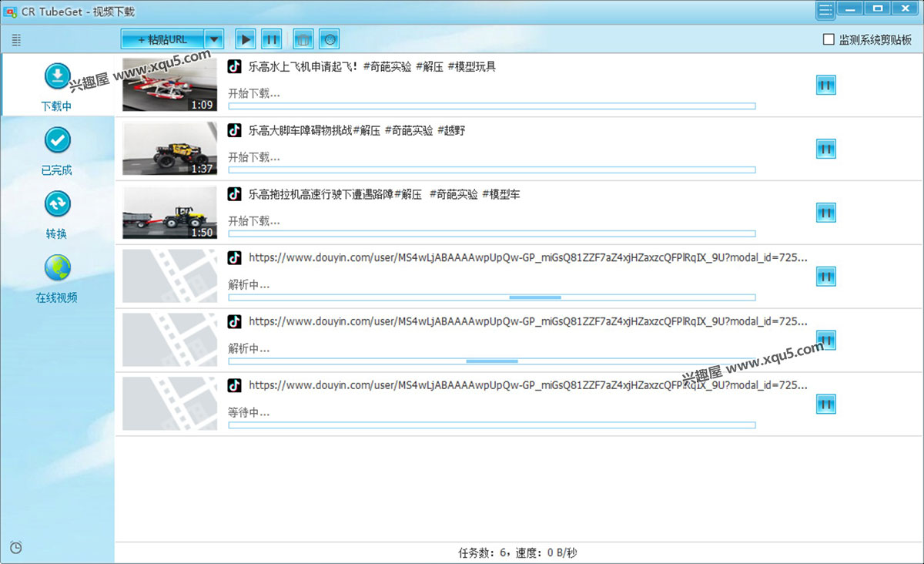Go to 在线视频 online video section
This screenshot has width=924, height=564.
[57, 279]
